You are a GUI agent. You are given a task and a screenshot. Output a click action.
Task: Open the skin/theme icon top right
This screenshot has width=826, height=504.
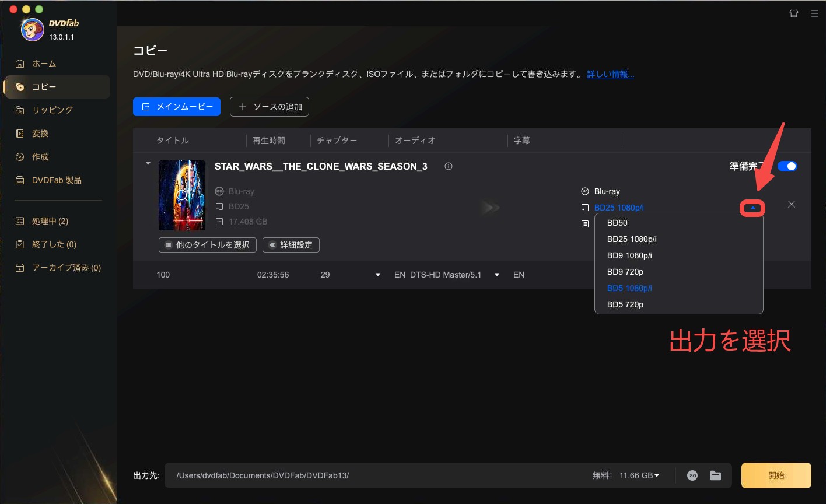coord(793,13)
